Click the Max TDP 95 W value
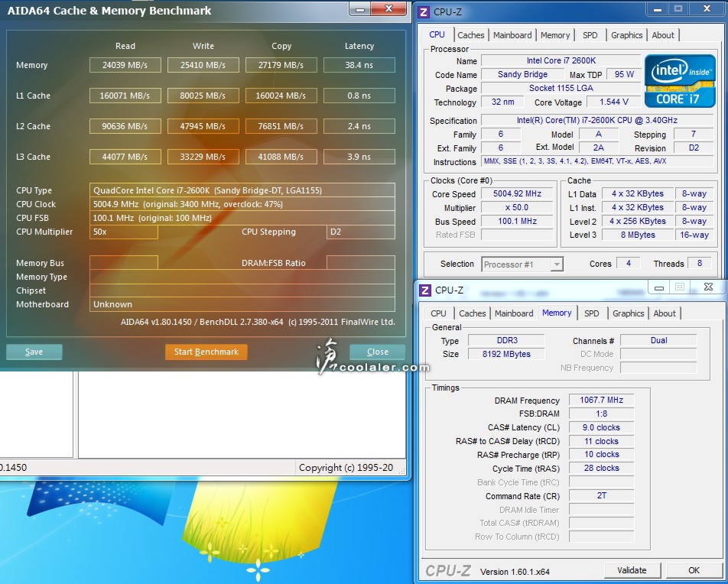The width and height of the screenshot is (728, 584). point(624,74)
